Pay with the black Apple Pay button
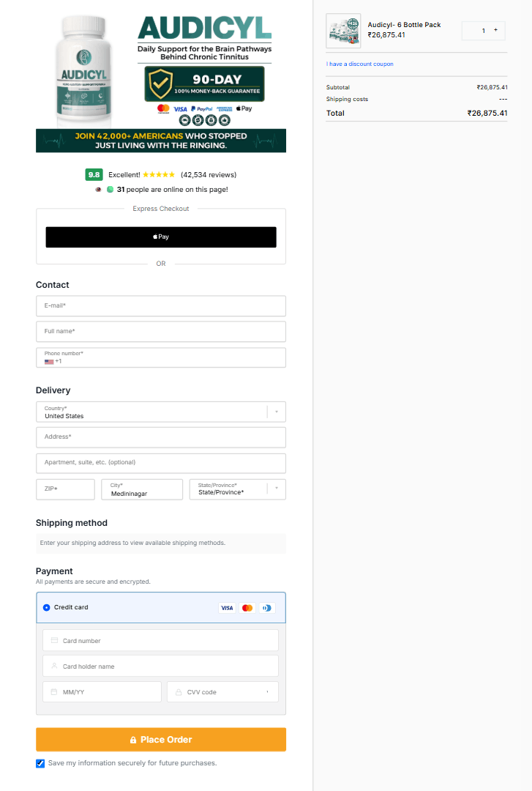 (161, 237)
